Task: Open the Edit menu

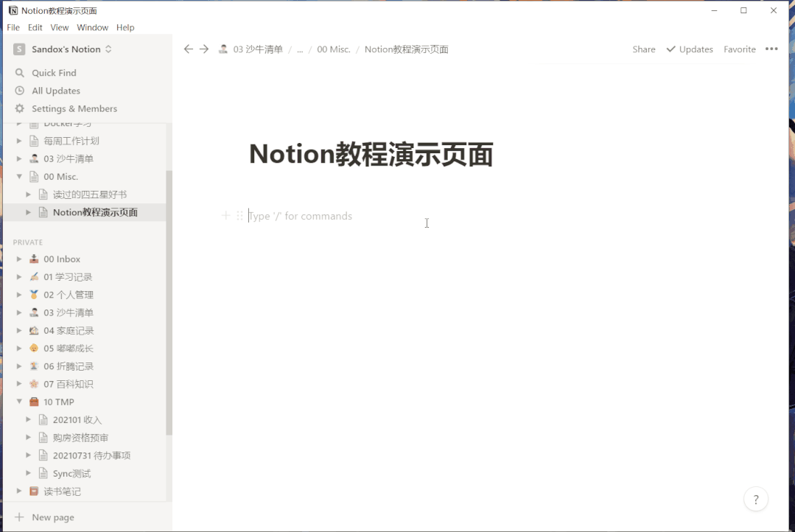Action: coord(35,27)
